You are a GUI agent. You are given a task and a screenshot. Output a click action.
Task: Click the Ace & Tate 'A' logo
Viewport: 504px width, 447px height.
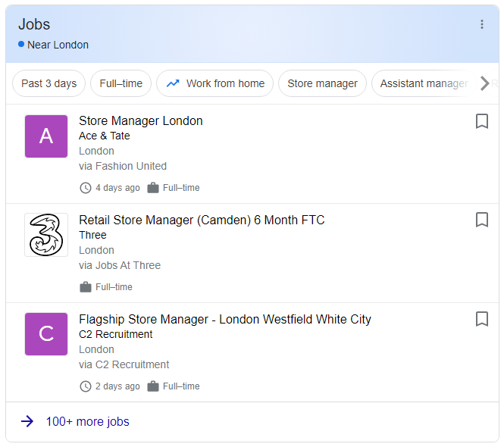point(46,136)
